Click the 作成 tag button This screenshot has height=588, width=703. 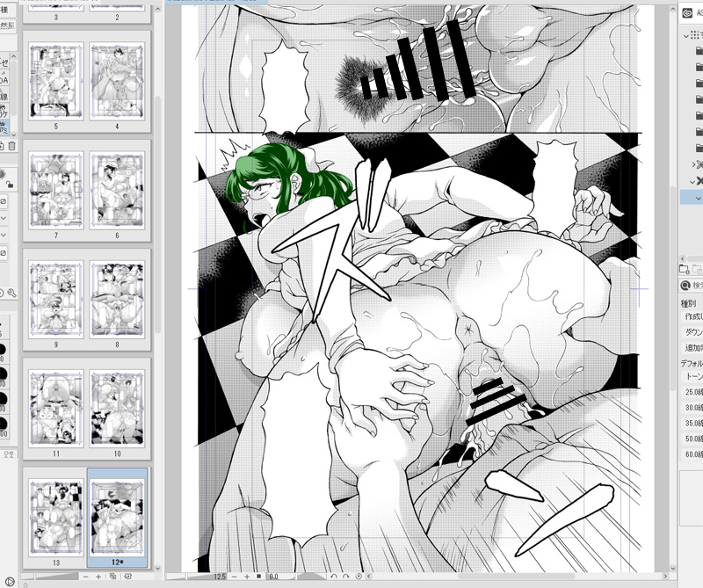[692, 316]
